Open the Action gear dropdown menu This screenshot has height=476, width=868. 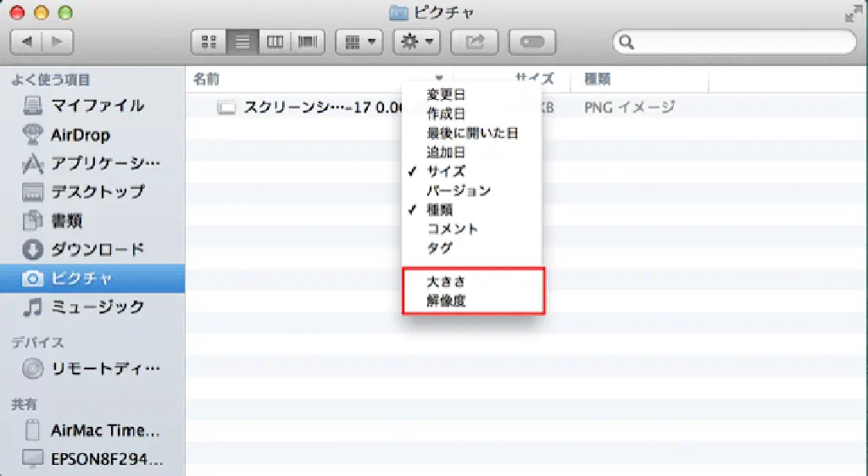(417, 42)
